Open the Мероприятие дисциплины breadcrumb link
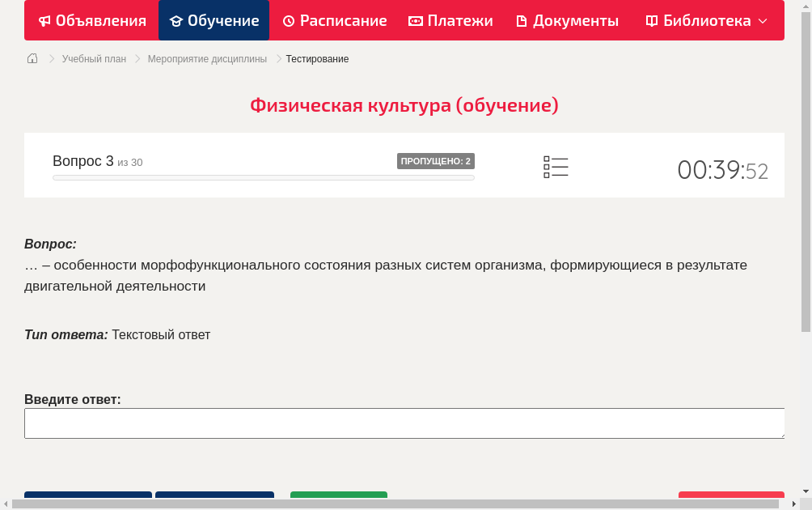Screen dimensions: 812x510 tap(207, 59)
